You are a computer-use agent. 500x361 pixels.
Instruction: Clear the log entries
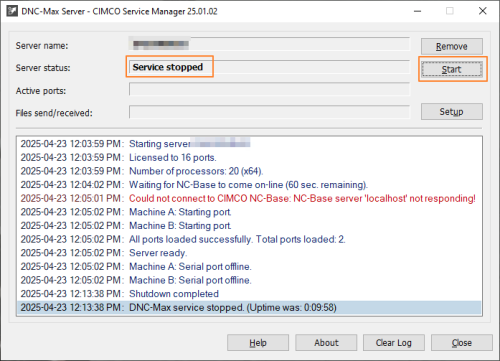tap(394, 343)
